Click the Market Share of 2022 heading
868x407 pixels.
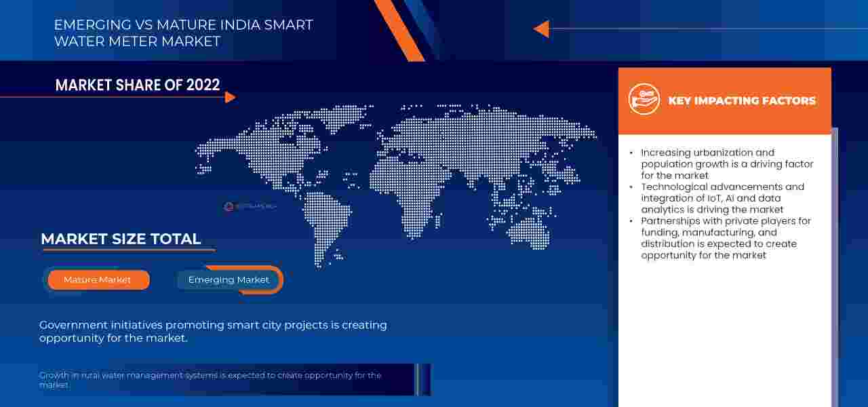tap(138, 85)
